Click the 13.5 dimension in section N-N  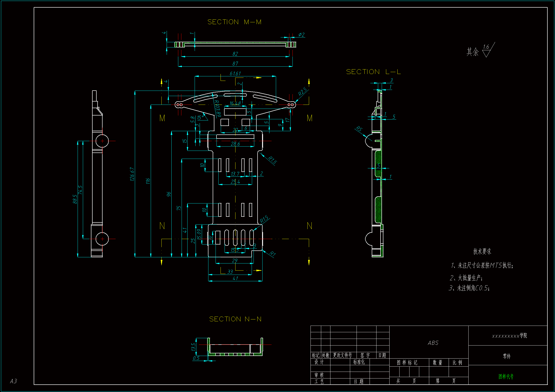[193, 347]
